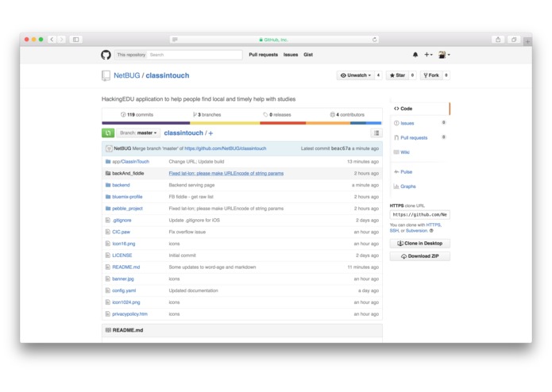Switch clone URL to SSH
The height and width of the screenshot is (392, 552).
[x=394, y=231]
